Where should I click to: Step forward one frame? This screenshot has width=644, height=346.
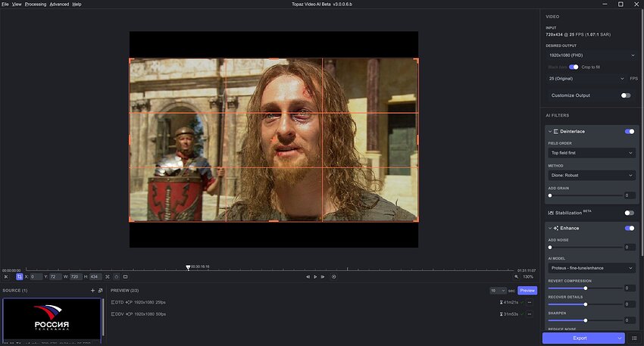323,276
